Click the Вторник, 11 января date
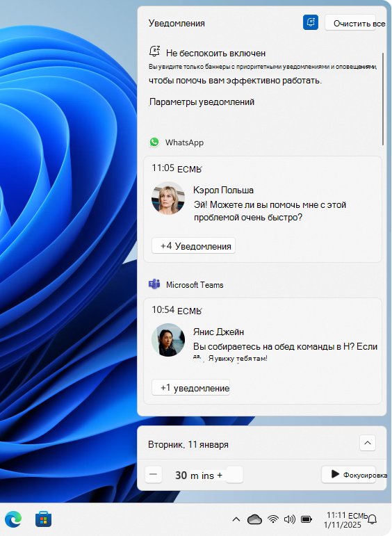Image resolution: width=392 pixels, height=536 pixels. (188, 444)
